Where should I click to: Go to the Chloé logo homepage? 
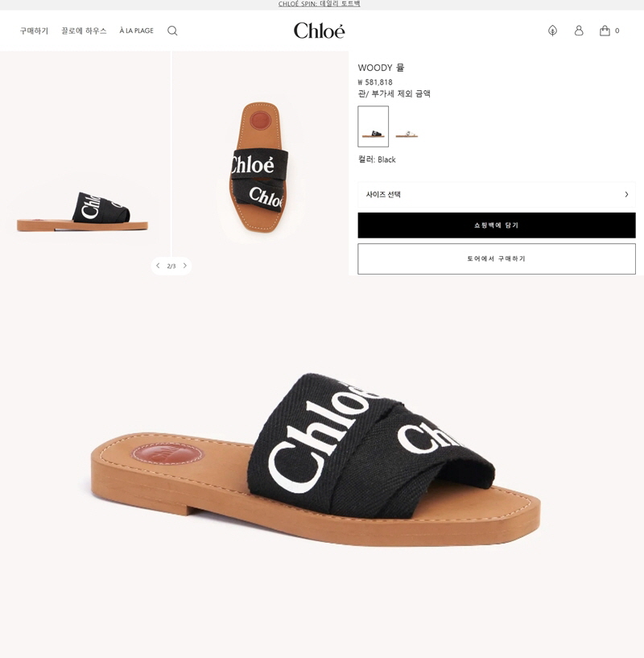pos(320,31)
